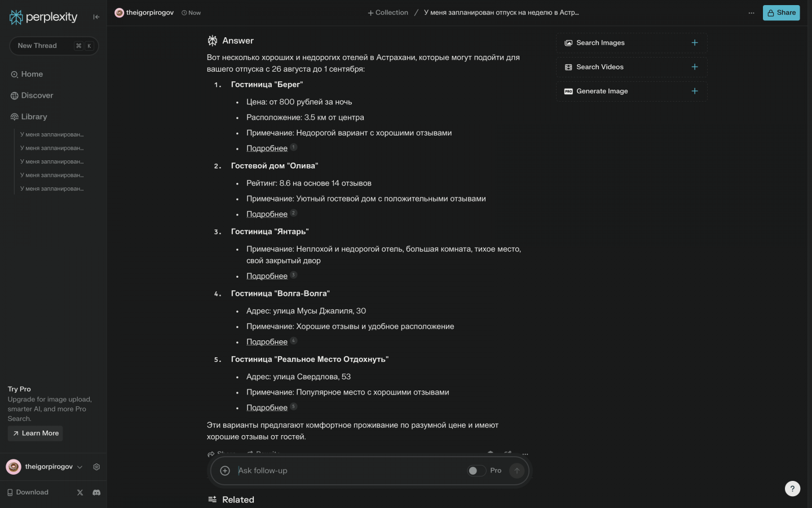This screenshot has width=812, height=508.
Task: Click the Perplexity logo
Action: tap(43, 17)
